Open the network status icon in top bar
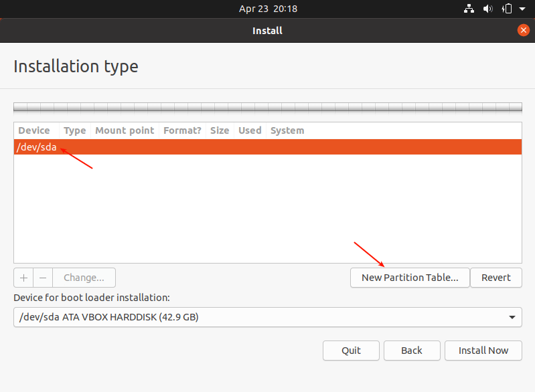535x392 pixels. (x=469, y=9)
